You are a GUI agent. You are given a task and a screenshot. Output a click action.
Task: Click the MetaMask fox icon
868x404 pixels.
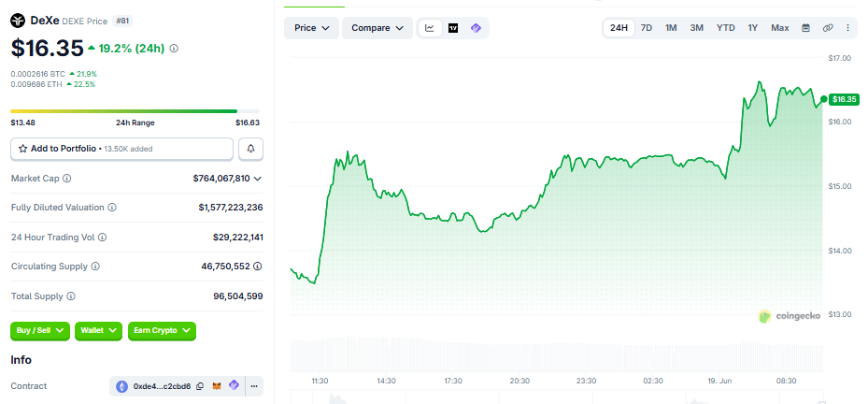click(x=218, y=386)
